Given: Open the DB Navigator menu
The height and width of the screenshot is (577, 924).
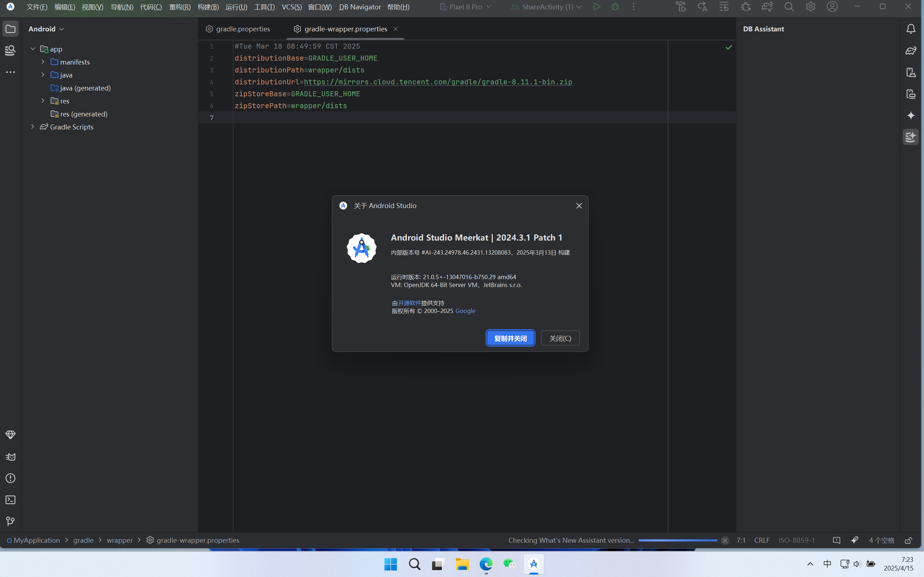Looking at the screenshot, I should (359, 7).
